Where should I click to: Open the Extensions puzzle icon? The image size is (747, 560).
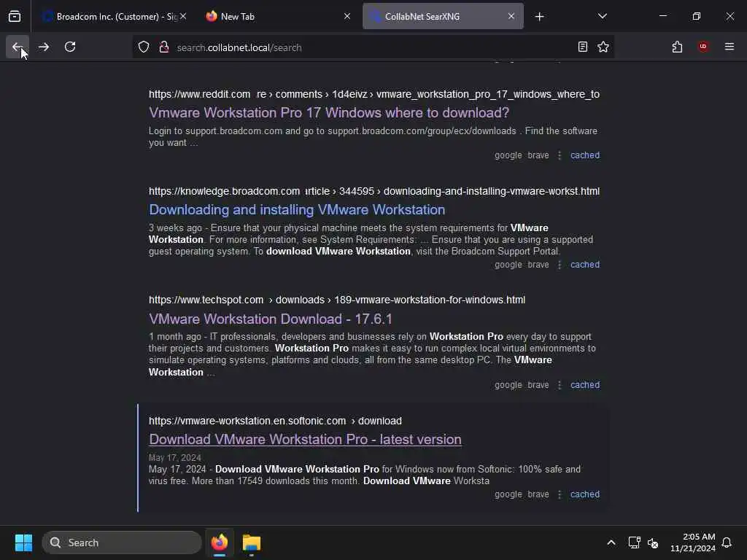[x=677, y=47]
